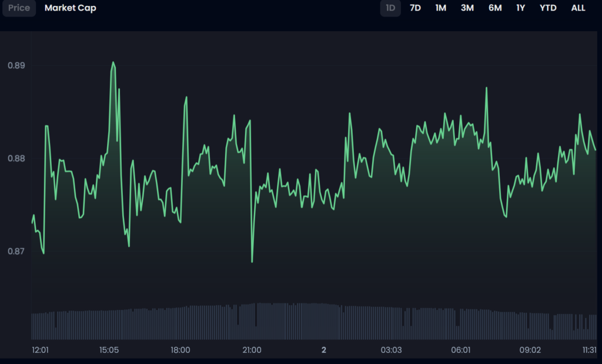Viewport: 602px width, 364px height.
Task: Click the 0.87 price axis label
Action: [16, 251]
